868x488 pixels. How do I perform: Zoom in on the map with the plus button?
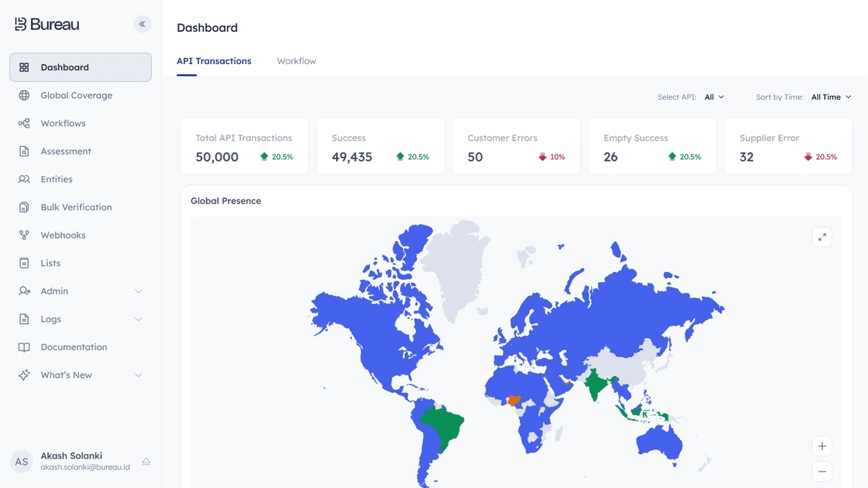pyautogui.click(x=822, y=446)
